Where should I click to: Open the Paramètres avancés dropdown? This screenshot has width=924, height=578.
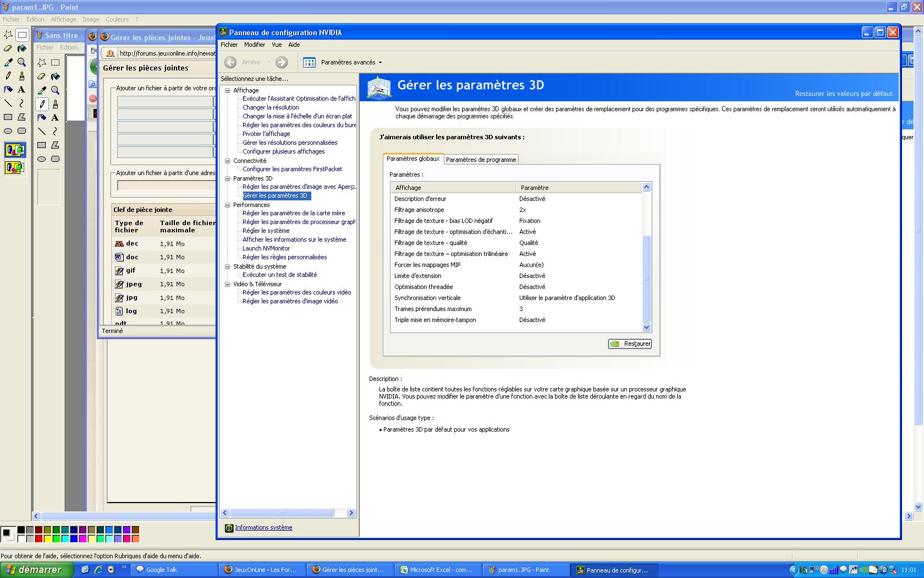[351, 62]
